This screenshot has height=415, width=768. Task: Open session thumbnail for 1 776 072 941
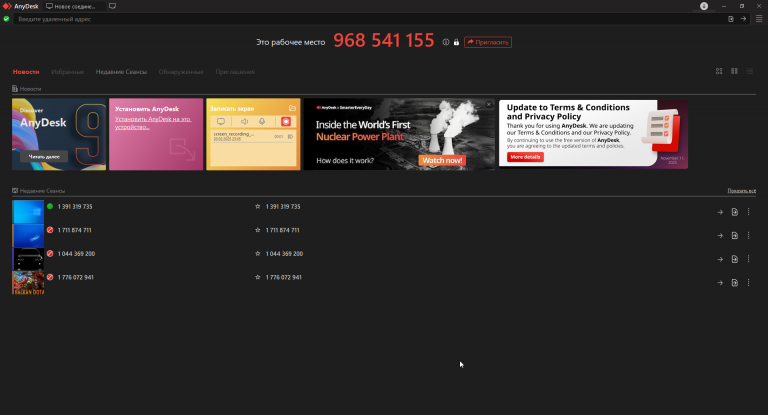pyautogui.click(x=28, y=283)
